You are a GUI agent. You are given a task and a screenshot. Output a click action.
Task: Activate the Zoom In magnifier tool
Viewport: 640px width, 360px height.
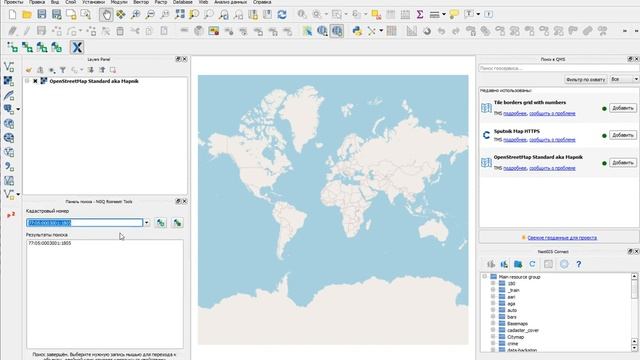tap(136, 15)
